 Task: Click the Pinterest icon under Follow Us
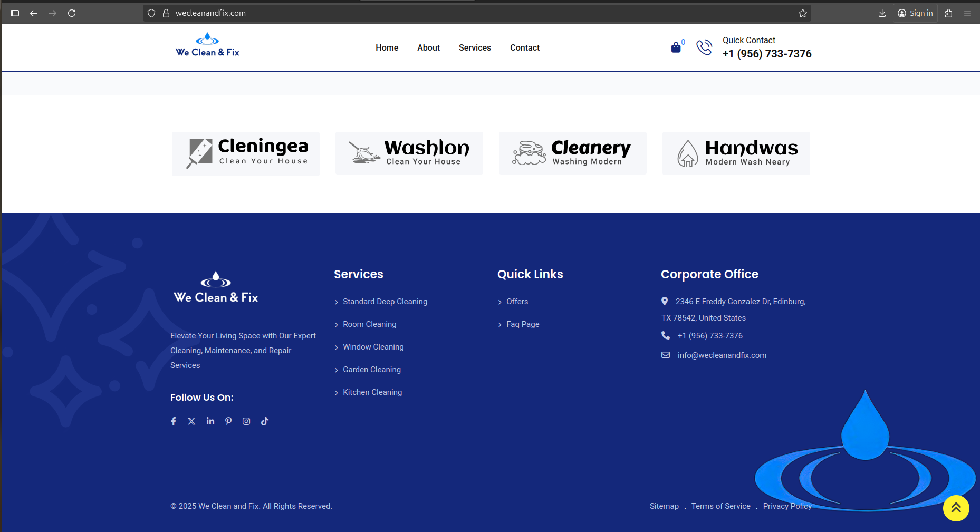pyautogui.click(x=228, y=421)
